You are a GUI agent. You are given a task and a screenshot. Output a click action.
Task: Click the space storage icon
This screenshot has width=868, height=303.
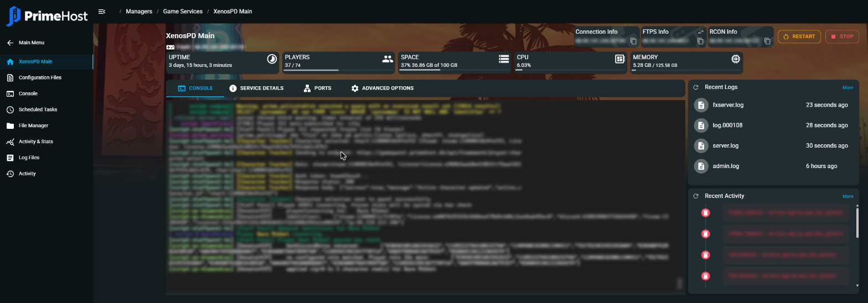point(504,59)
